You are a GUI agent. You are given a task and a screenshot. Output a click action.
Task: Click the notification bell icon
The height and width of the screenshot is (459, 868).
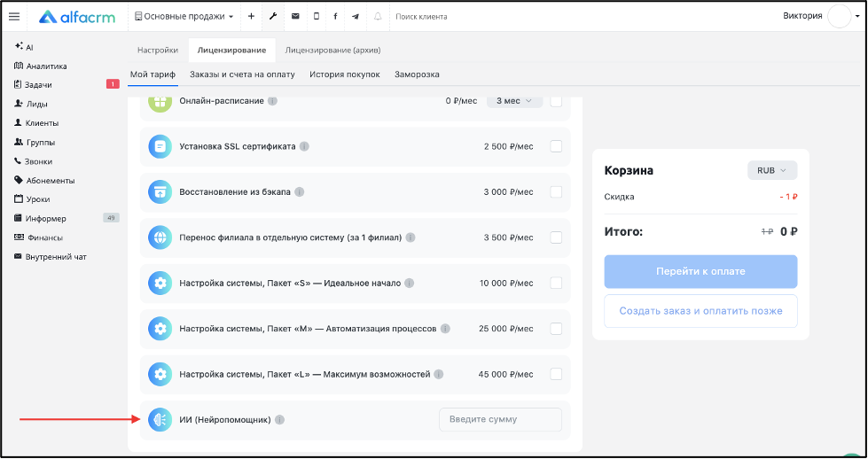tap(378, 17)
